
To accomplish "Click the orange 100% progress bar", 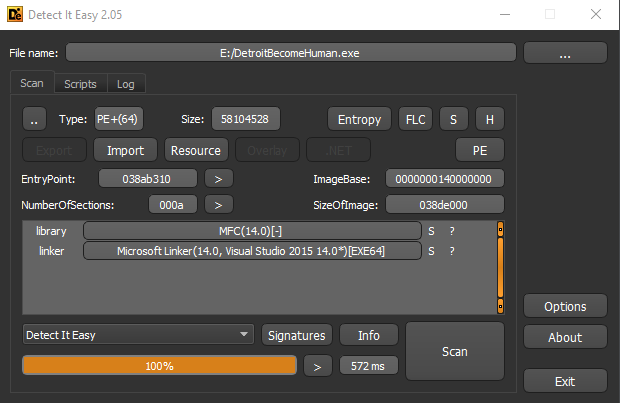I will 159,366.
